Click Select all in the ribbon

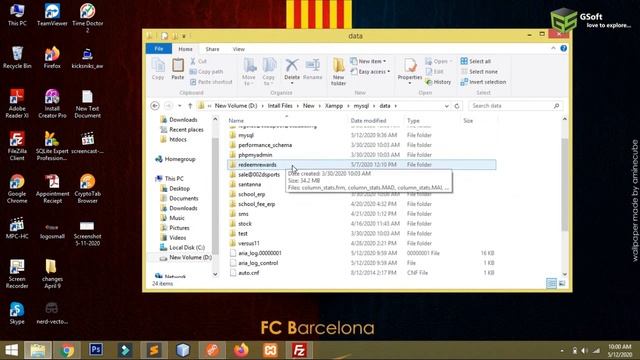click(x=476, y=61)
